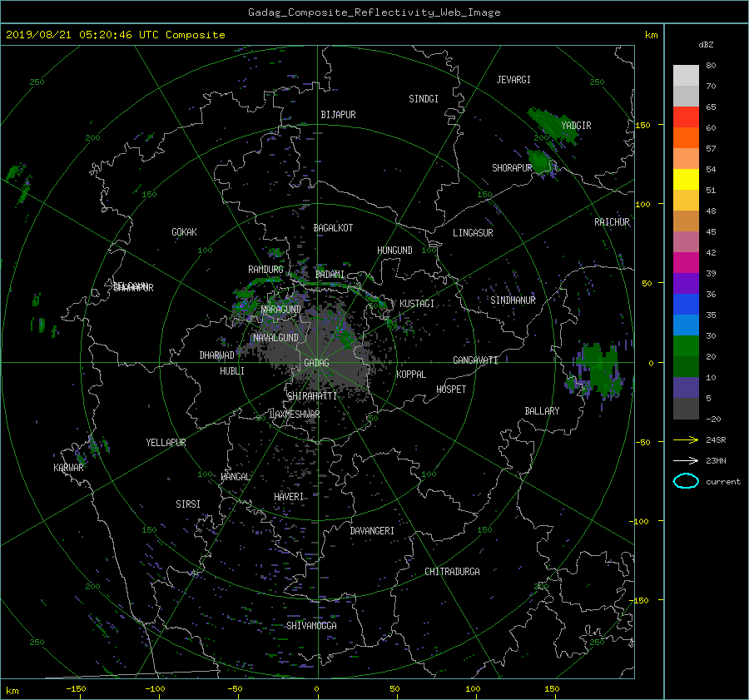Click the LAXMESHWAR city label

[295, 415]
